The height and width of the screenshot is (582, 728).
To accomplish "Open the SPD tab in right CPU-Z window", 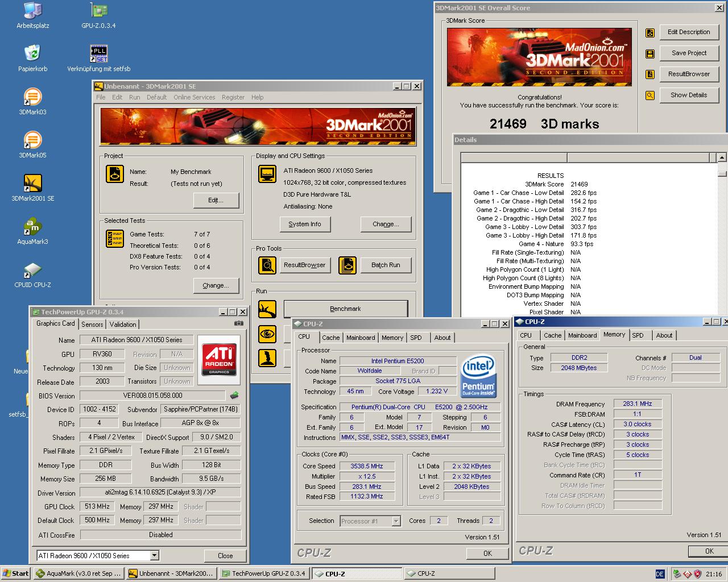I will (638, 335).
